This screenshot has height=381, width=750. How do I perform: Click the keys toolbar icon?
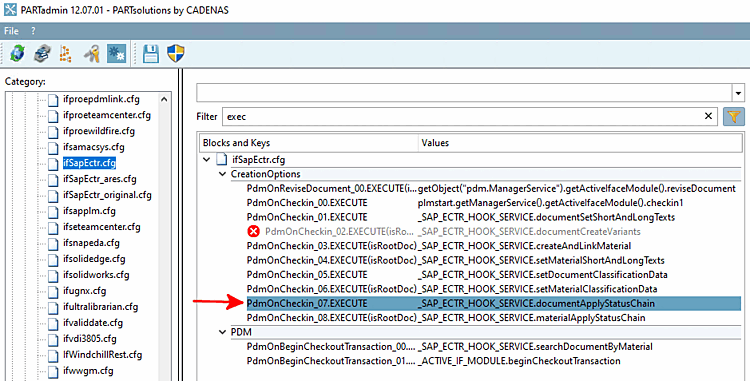point(91,54)
